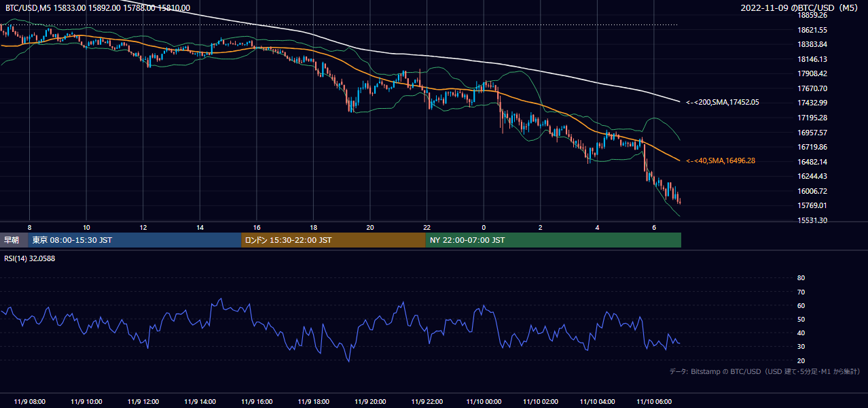Click the bottom time label 11/10 02:00
The height and width of the screenshot is (408, 868).
coord(541,402)
